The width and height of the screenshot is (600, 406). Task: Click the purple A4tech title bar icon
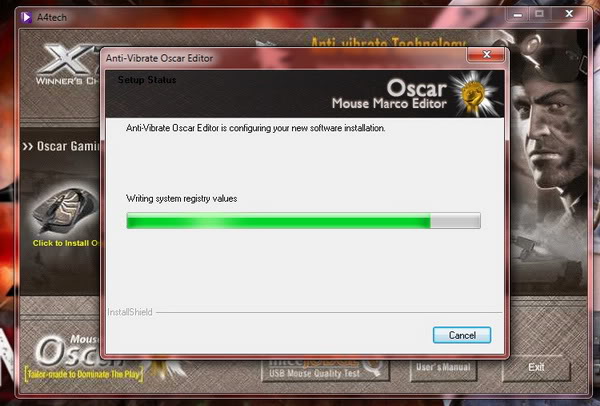coord(26,17)
